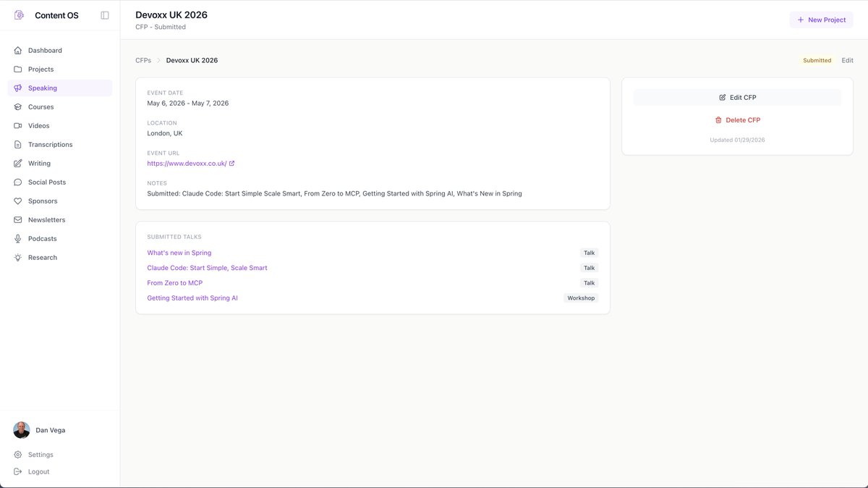This screenshot has height=488, width=868.
Task: Click the Notes text starting "Submitted: Claude Code"
Action: [334, 194]
